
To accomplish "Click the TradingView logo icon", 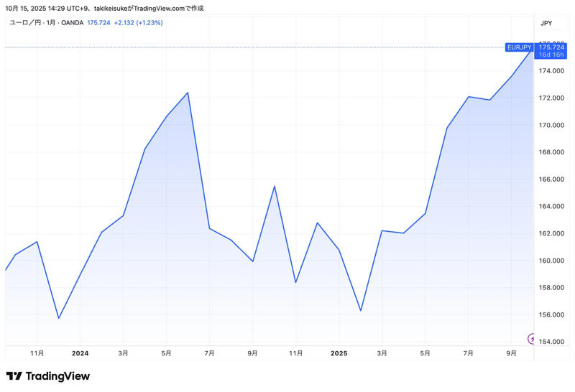I will click(14, 376).
